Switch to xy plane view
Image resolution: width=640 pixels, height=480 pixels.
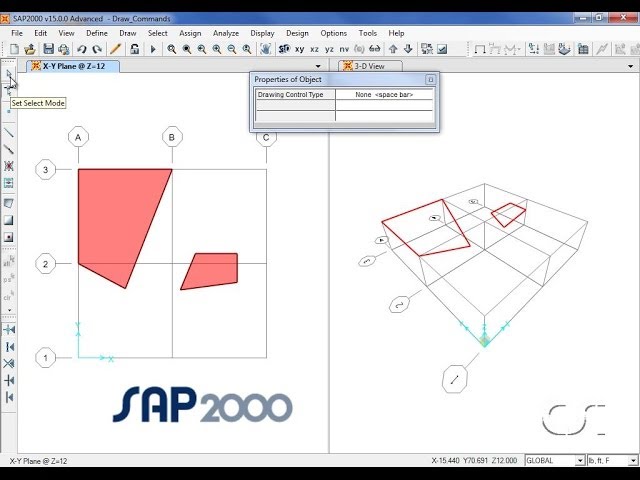(300, 49)
